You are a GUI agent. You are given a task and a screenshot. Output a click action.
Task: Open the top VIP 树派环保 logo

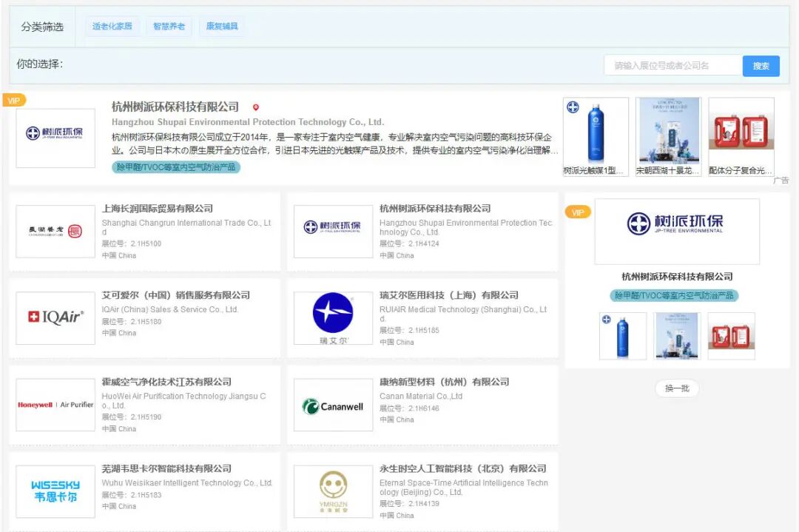pos(55,138)
